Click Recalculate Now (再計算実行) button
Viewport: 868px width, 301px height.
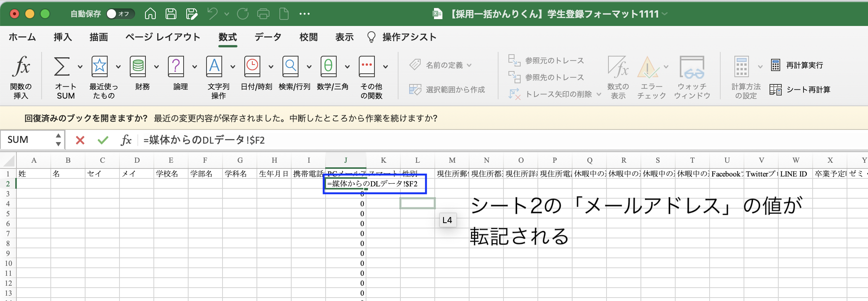coord(797,65)
